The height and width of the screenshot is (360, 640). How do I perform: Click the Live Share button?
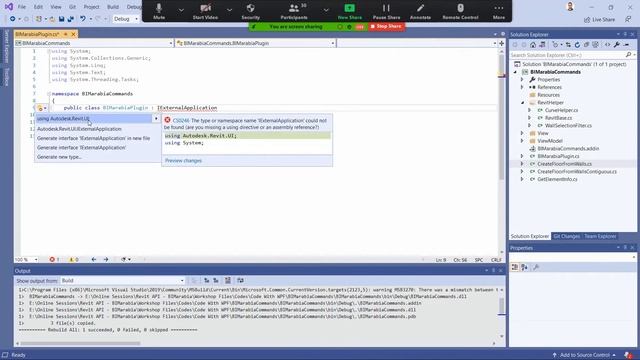pyautogui.click(x=599, y=20)
